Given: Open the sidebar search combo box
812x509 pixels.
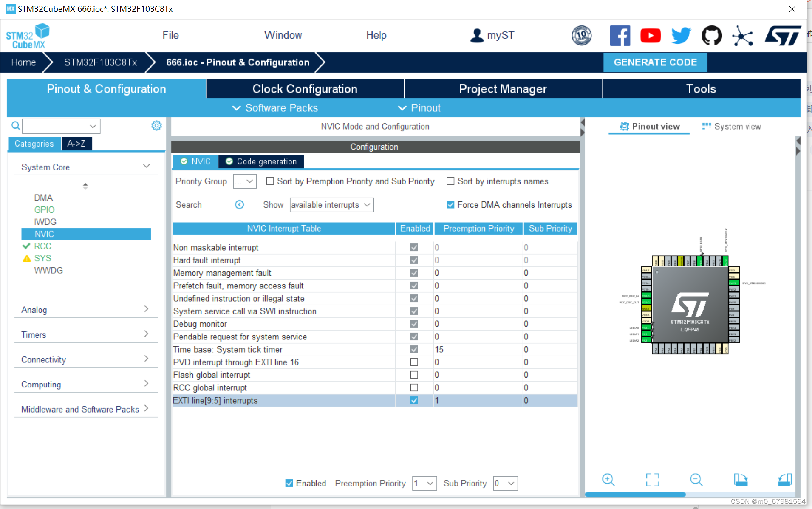Looking at the screenshot, I should 61,126.
